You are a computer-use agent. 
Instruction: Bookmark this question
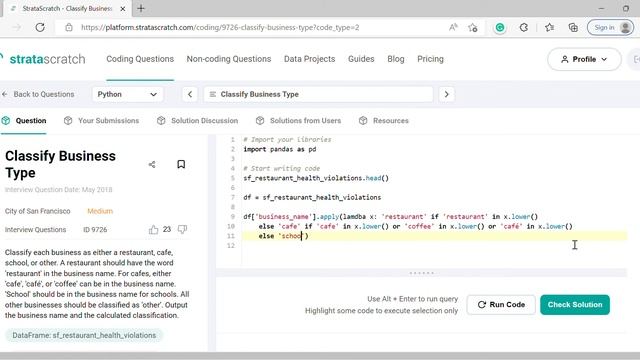click(x=181, y=164)
